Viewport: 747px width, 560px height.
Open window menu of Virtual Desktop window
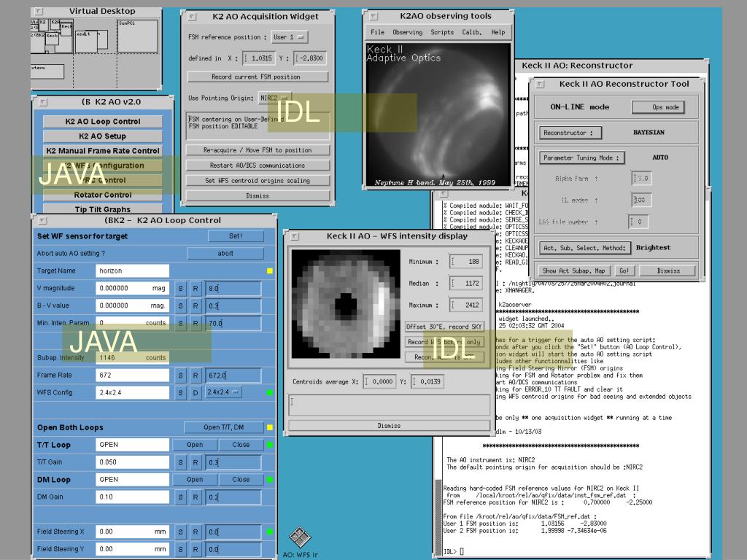39,11
